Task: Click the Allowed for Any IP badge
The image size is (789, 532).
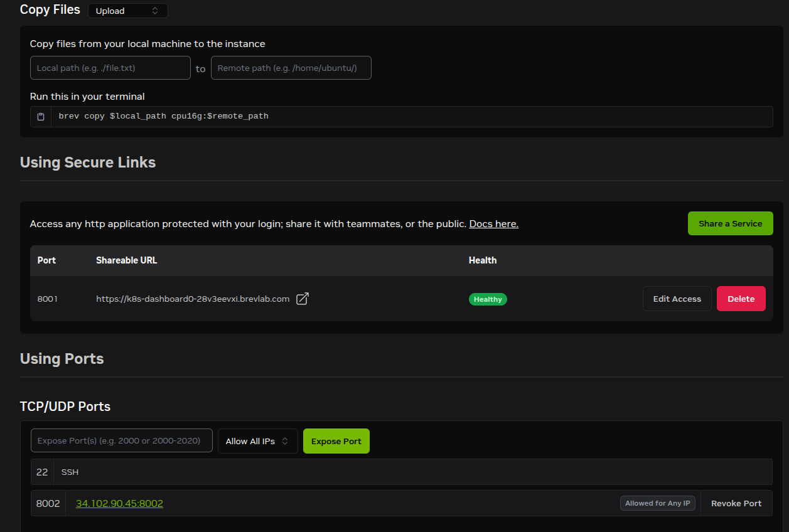Action: click(x=658, y=503)
